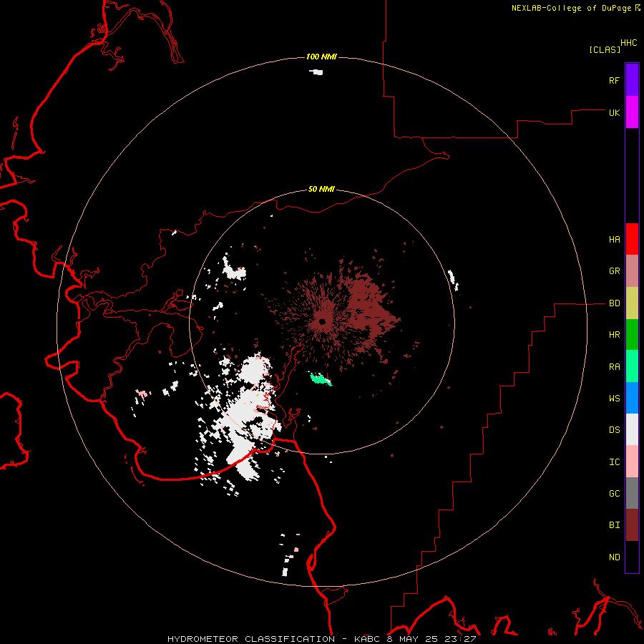Viewport: 644px width, 644px height.
Task: Click the HR legend label
Action: click(x=614, y=335)
